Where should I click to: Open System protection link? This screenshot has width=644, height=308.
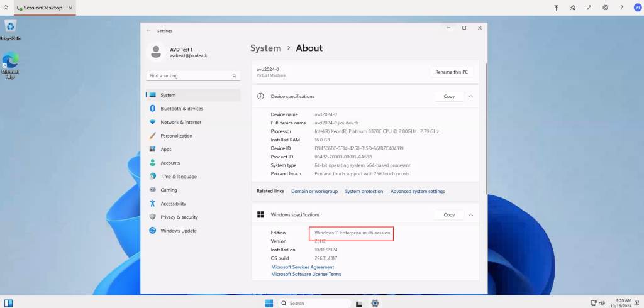click(364, 191)
